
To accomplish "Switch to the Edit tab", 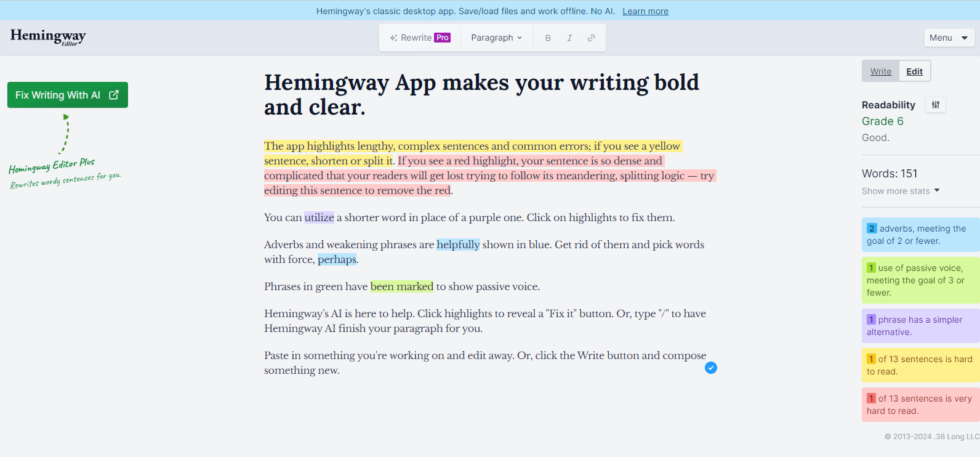I will (914, 71).
